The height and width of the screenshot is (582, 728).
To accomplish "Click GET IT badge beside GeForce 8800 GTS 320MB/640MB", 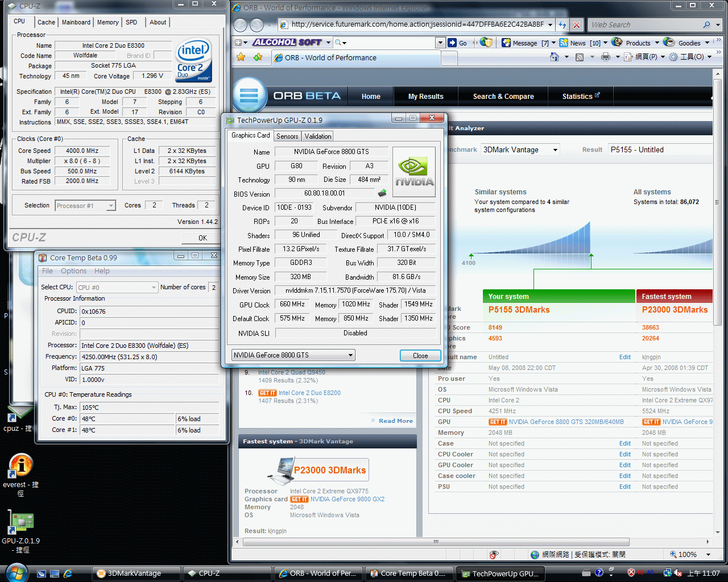I will (498, 422).
